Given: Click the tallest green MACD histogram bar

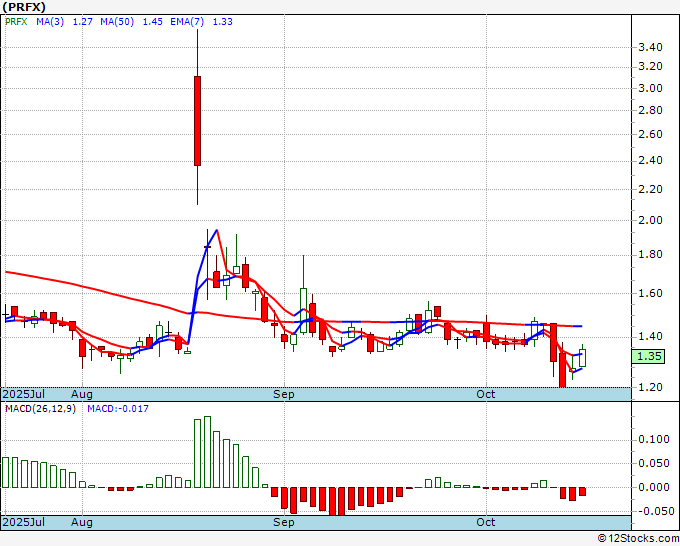Looking at the screenshot, I should 207,452.
